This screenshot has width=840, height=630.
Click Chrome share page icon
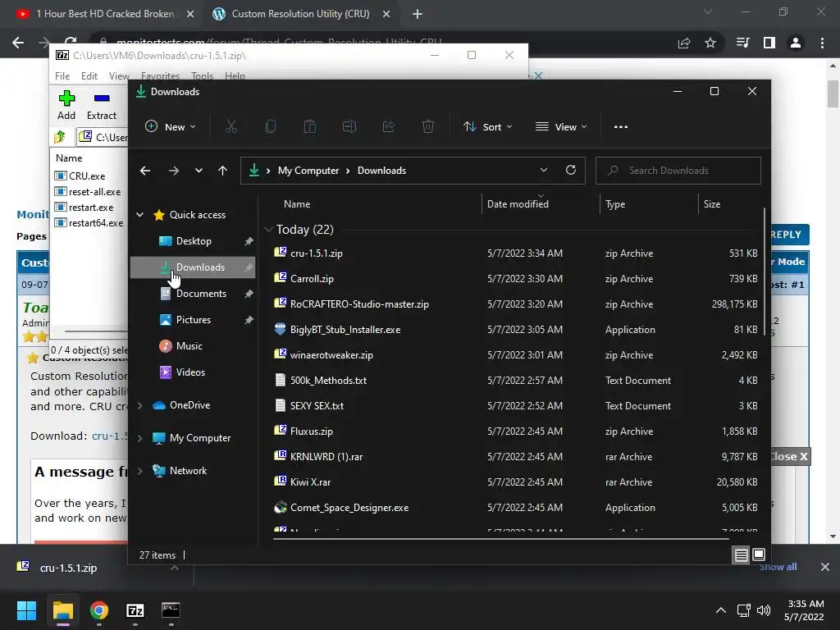click(x=684, y=43)
